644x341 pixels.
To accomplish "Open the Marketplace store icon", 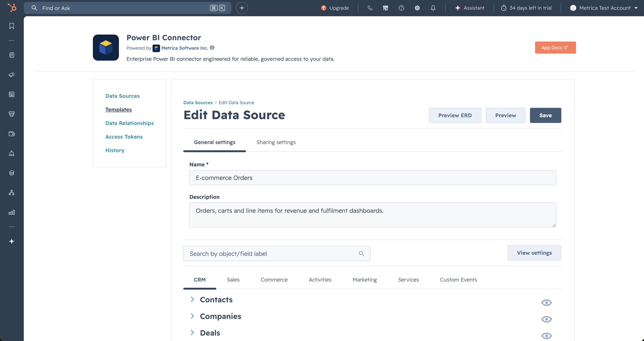I will (x=385, y=8).
